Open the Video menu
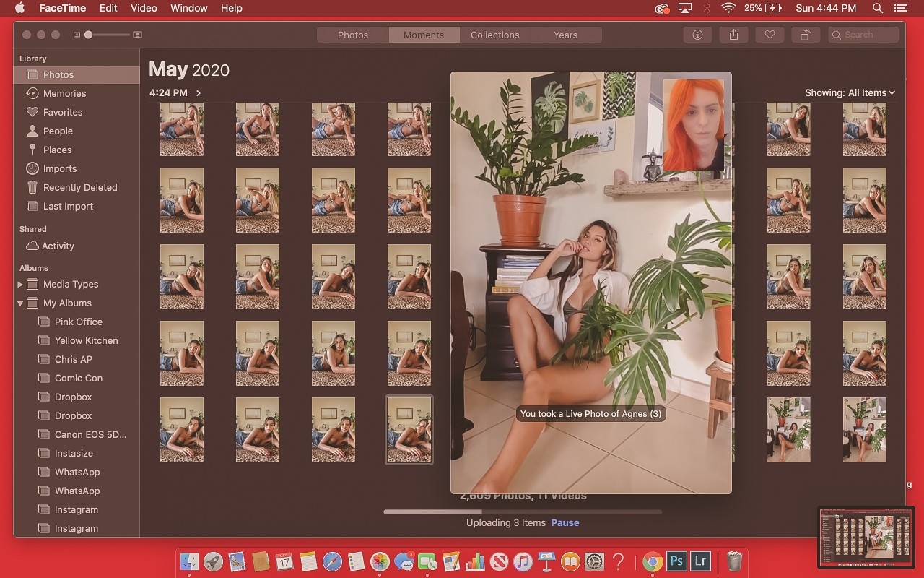The width and height of the screenshot is (924, 578). (144, 8)
